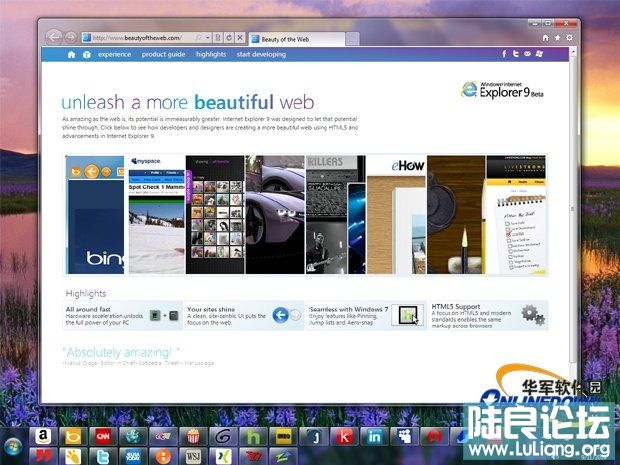This screenshot has width=620, height=465.
Task: Click the experience navigation link
Action: click(x=114, y=54)
